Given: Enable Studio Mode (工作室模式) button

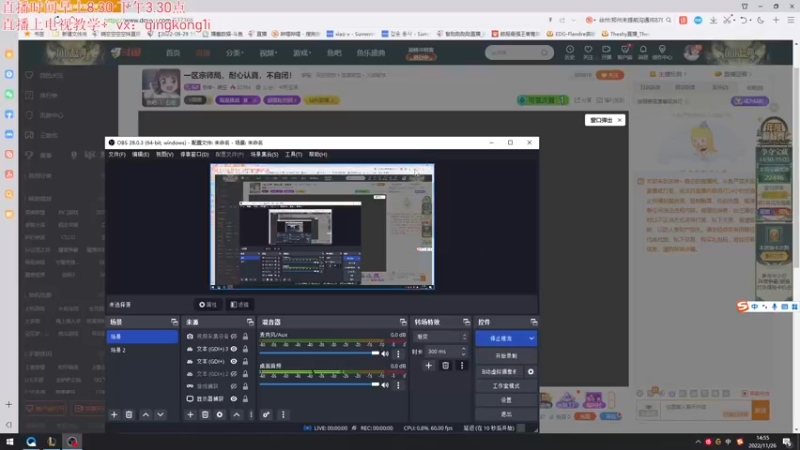Looking at the screenshot, I should pos(506,386).
